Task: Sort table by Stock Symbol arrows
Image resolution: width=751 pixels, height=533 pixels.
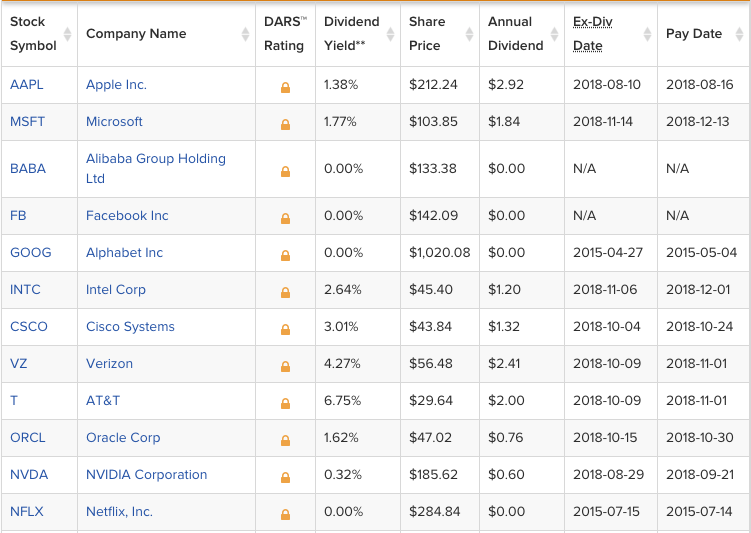Action: coord(68,34)
